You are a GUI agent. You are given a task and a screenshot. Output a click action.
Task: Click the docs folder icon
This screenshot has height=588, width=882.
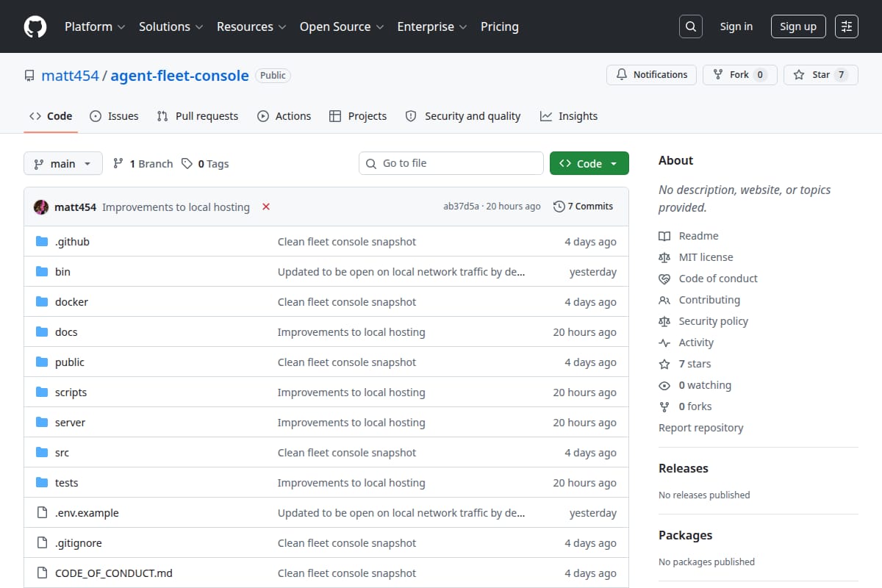(x=42, y=332)
